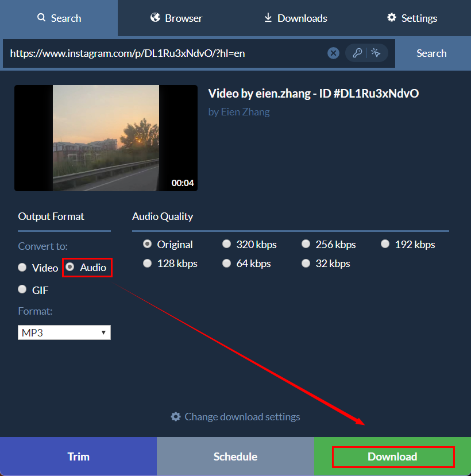The height and width of the screenshot is (476, 471).
Task: Choose Original audio quality
Action: tap(147, 243)
